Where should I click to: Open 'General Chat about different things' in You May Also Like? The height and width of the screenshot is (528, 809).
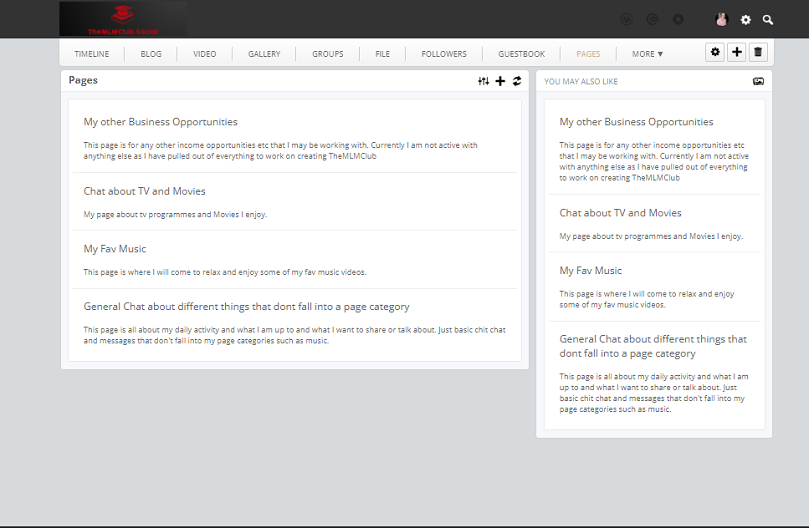point(653,346)
